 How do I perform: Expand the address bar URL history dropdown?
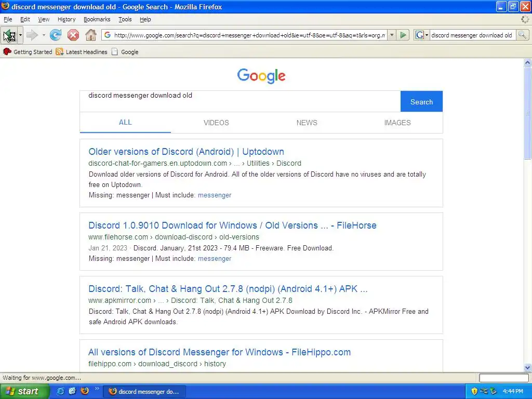392,35
